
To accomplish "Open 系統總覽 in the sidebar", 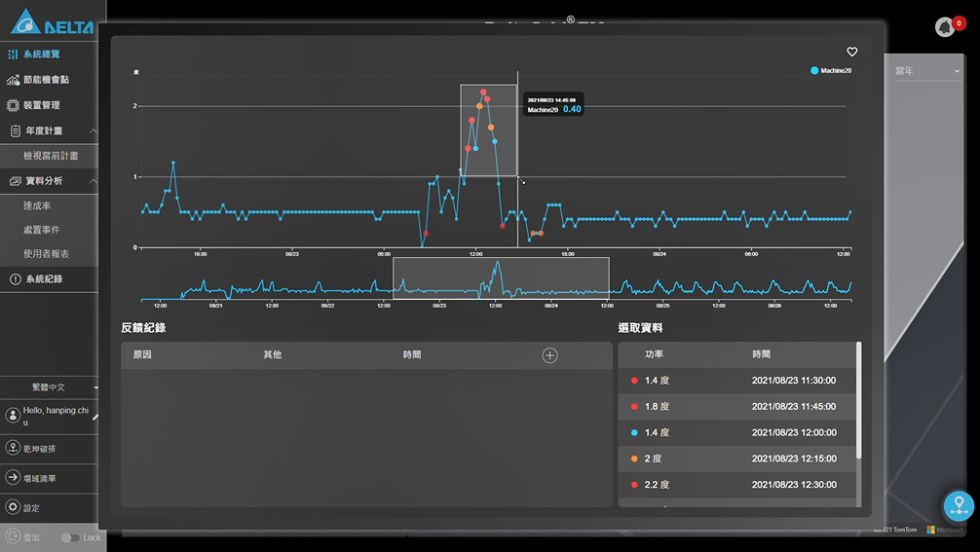I will pos(41,55).
